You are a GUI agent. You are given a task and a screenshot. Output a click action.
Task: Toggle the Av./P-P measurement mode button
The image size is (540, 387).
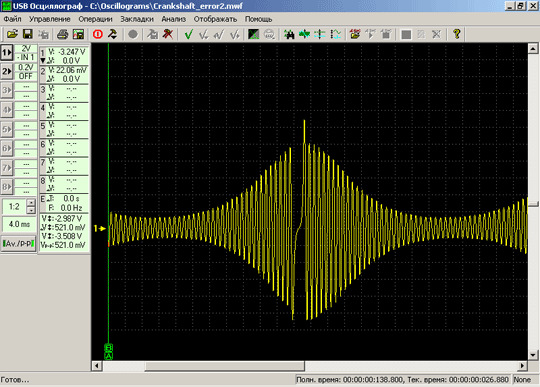coord(18,243)
